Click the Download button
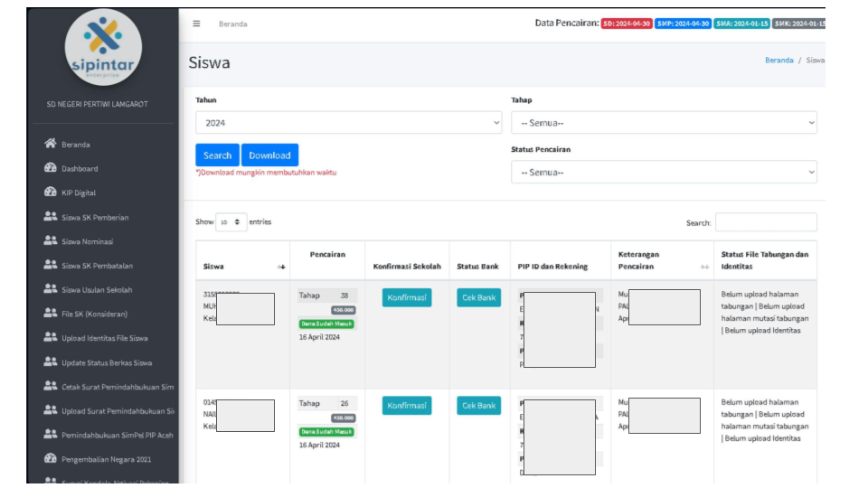Screen dimensions: 868x488 click(269, 155)
